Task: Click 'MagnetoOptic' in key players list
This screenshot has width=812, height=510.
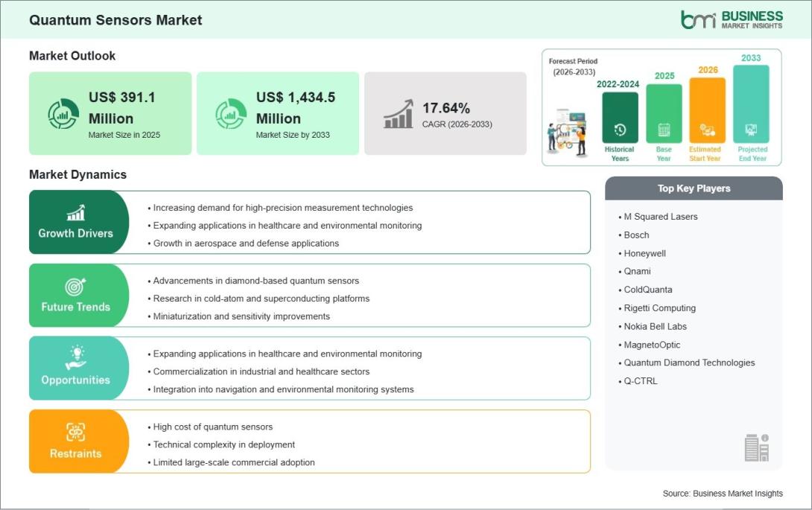Action: point(652,345)
